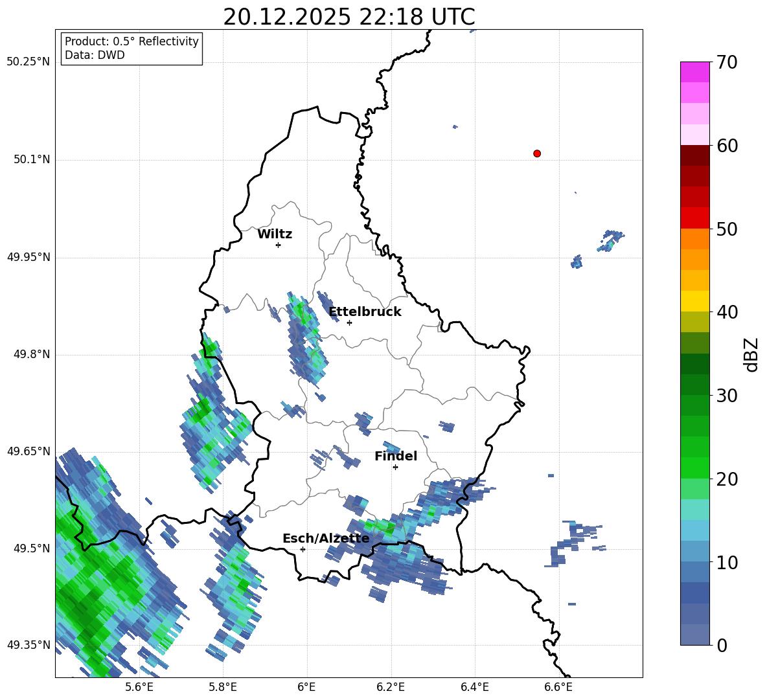Image resolution: width=767 pixels, height=700 pixels.
Task: Click the Wiltz location cross marker
Action: [279, 245]
